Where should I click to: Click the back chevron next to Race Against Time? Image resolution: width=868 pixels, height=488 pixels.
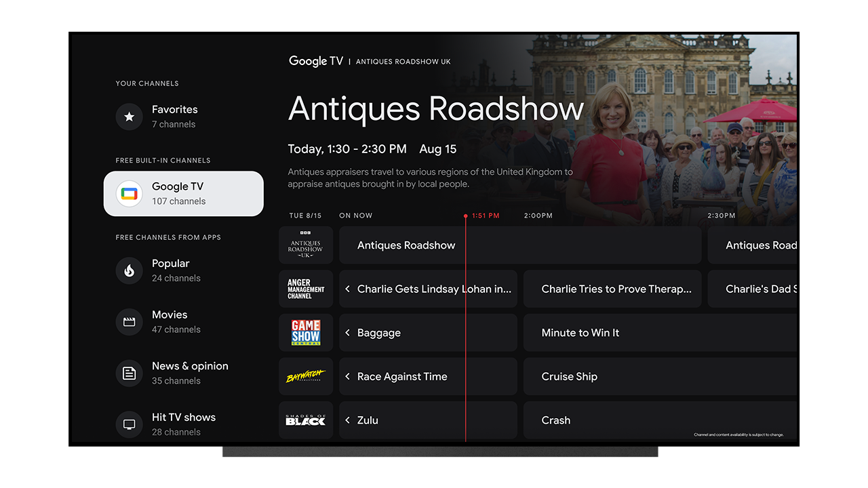click(x=347, y=376)
